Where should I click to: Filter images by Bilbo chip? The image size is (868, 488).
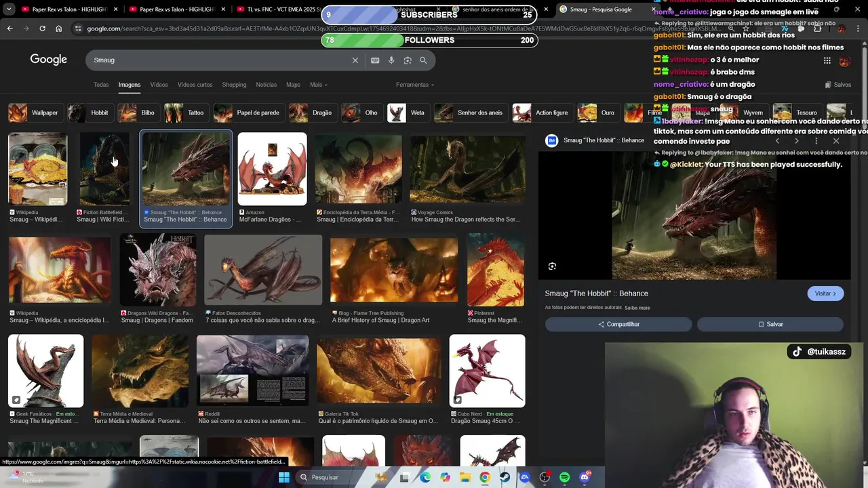138,113
